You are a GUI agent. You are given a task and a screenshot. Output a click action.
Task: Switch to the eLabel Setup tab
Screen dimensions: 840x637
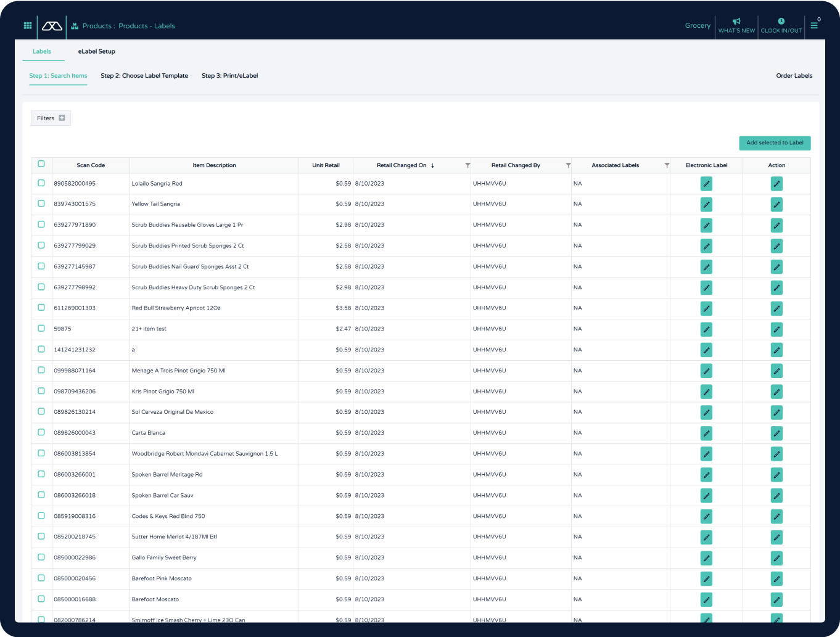pyautogui.click(x=96, y=52)
